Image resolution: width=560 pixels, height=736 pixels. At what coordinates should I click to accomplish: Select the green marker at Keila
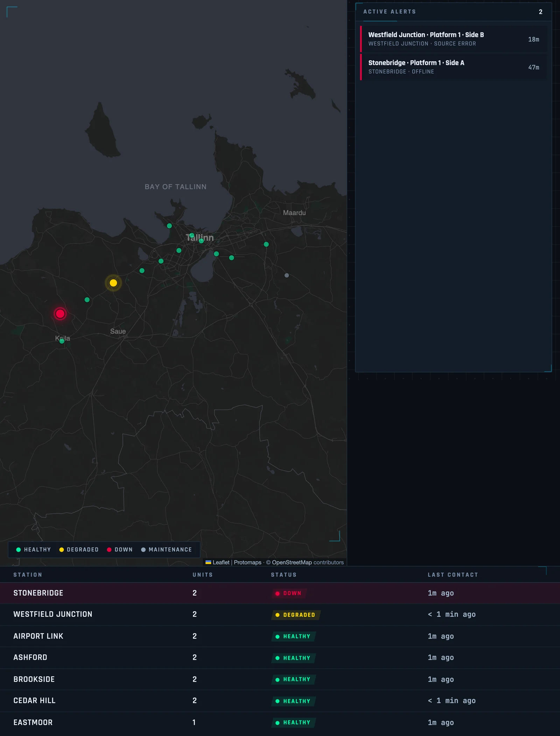pyautogui.click(x=62, y=341)
